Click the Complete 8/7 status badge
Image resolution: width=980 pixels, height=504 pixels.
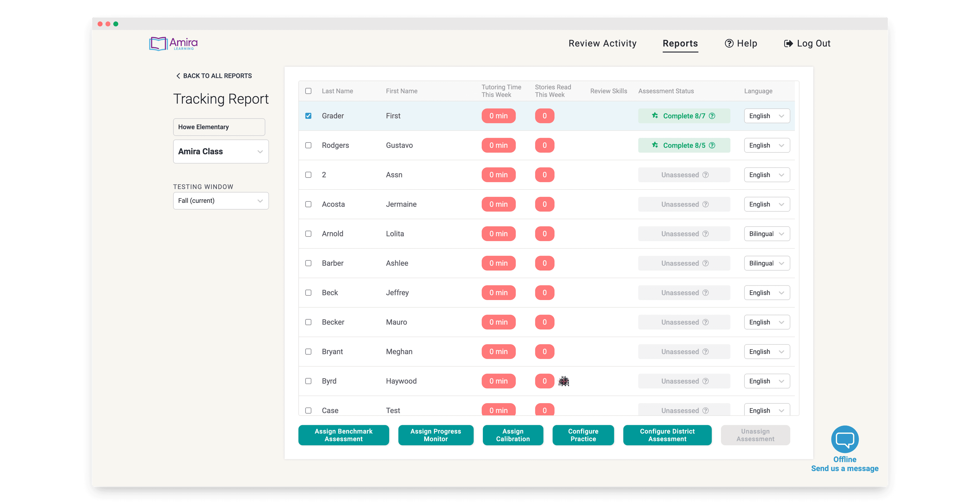[x=684, y=116]
